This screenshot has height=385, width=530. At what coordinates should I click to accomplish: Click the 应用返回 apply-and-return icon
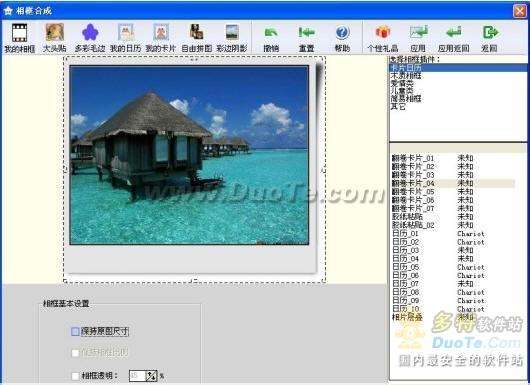[x=454, y=32]
